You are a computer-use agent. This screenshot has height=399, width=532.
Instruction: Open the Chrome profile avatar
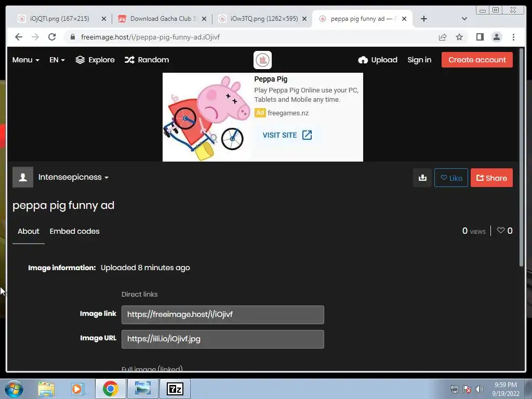(x=497, y=37)
